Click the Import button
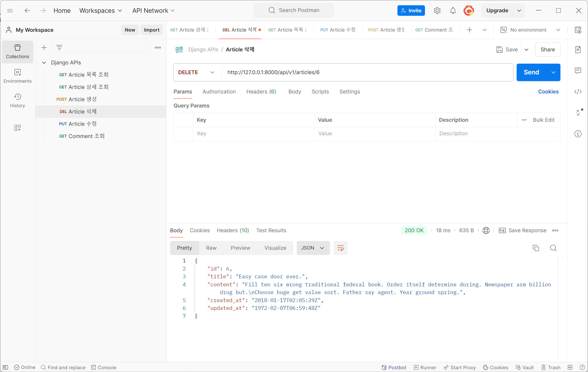 pos(152,30)
